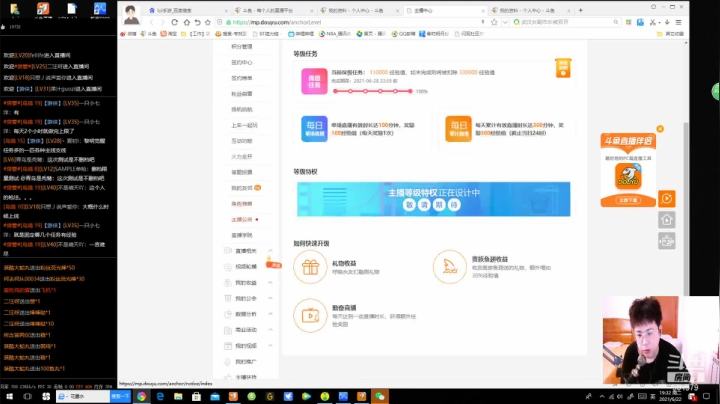Open the dropdown arrow next to the bookmark star

pyautogui.click(x=505, y=22)
